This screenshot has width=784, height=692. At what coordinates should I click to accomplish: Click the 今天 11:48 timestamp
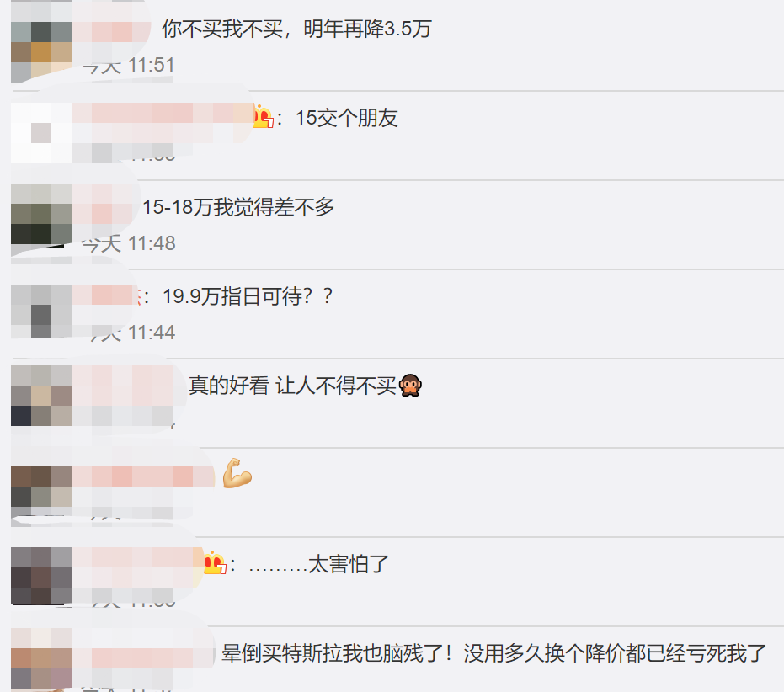[129, 243]
